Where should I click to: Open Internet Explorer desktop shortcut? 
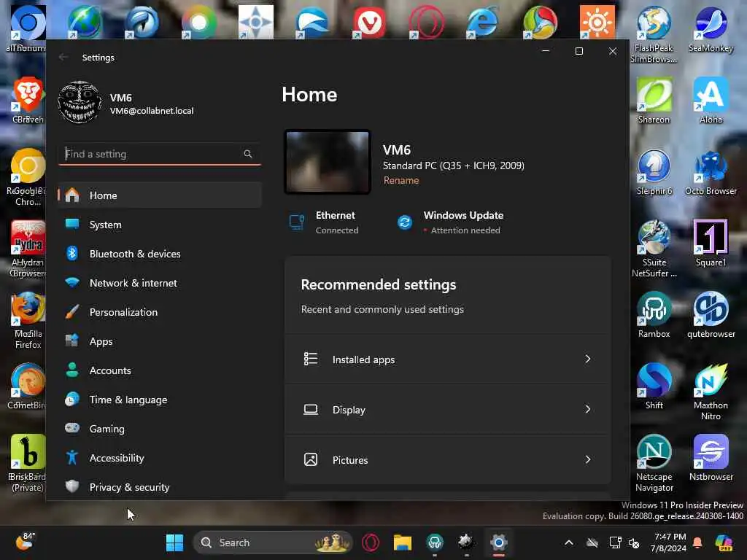tap(483, 22)
